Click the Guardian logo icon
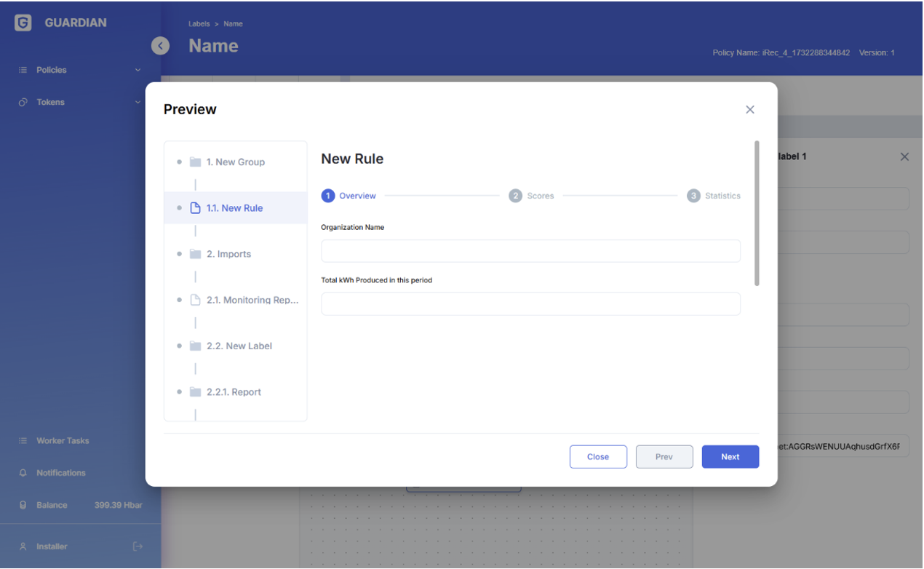The width and height of the screenshot is (924, 569). (x=23, y=23)
